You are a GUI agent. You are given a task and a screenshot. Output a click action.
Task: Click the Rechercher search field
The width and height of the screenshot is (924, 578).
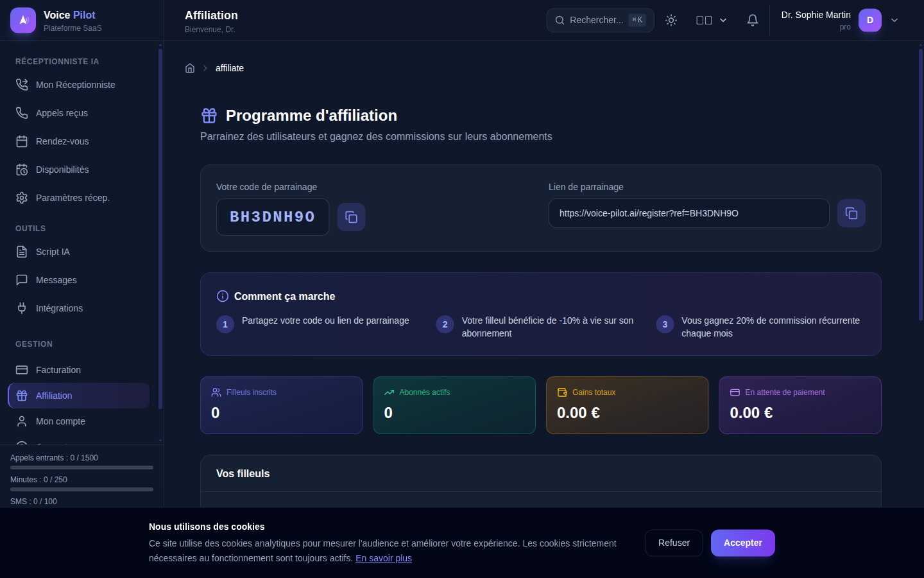(600, 20)
